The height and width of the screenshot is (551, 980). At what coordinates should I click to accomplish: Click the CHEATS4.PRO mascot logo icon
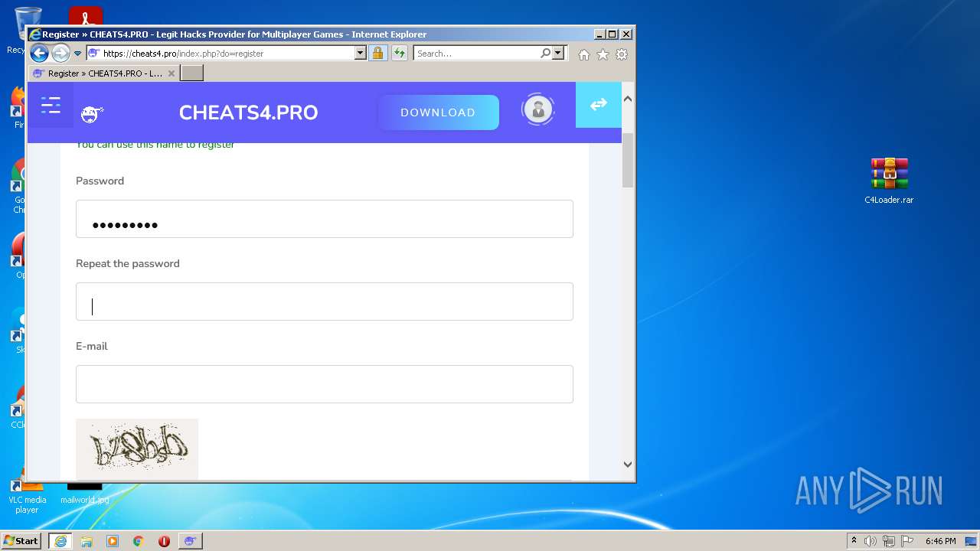(91, 114)
